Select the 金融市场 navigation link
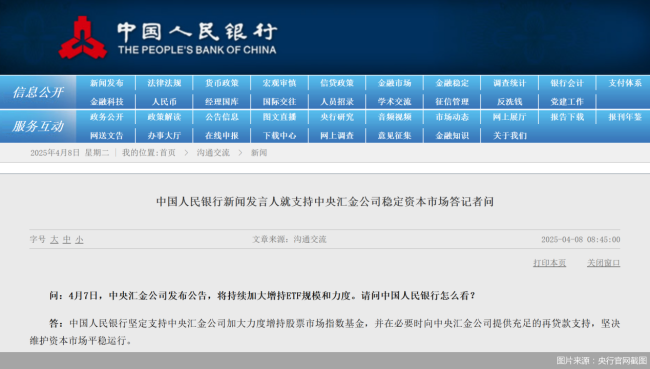The width and height of the screenshot is (650, 369). pyautogui.click(x=394, y=83)
